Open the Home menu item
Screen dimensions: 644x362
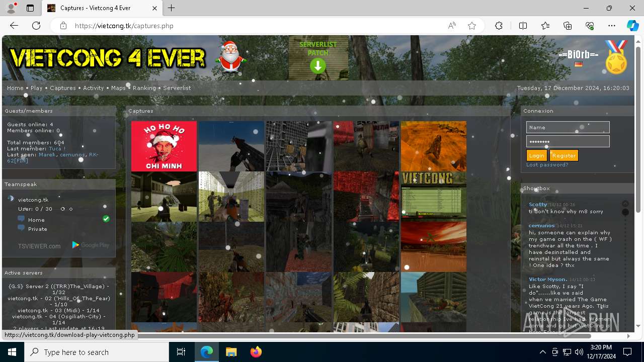click(15, 88)
